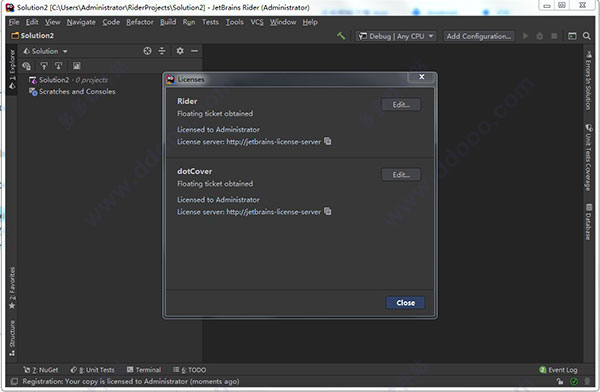This screenshot has height=392, width=600.
Task: Open NuGet tool window tab
Action: (41, 370)
